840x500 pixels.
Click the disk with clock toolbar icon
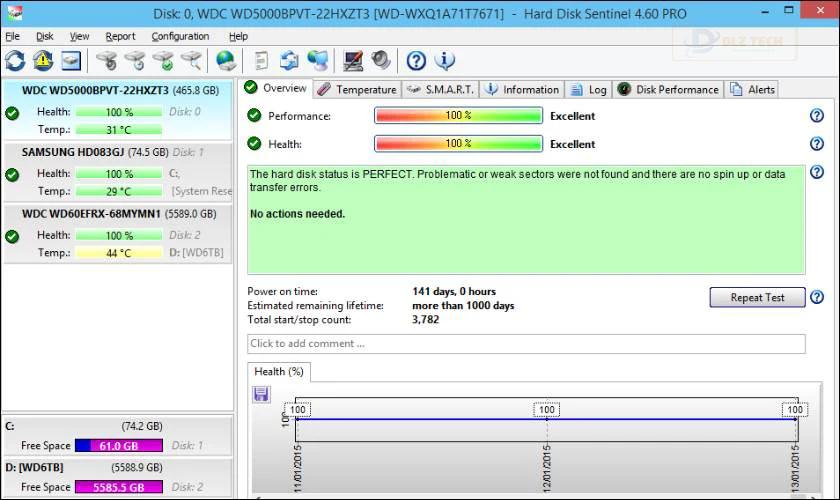coord(135,61)
